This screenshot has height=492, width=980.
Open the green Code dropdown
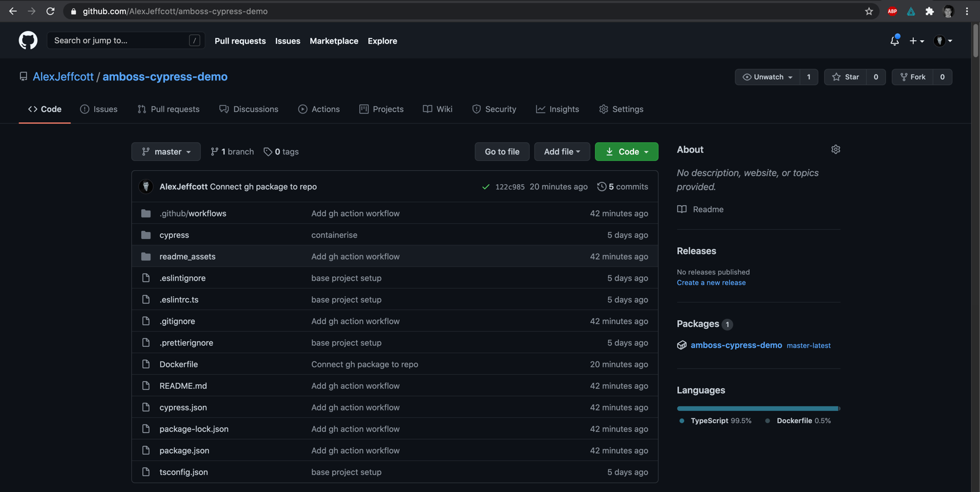626,152
